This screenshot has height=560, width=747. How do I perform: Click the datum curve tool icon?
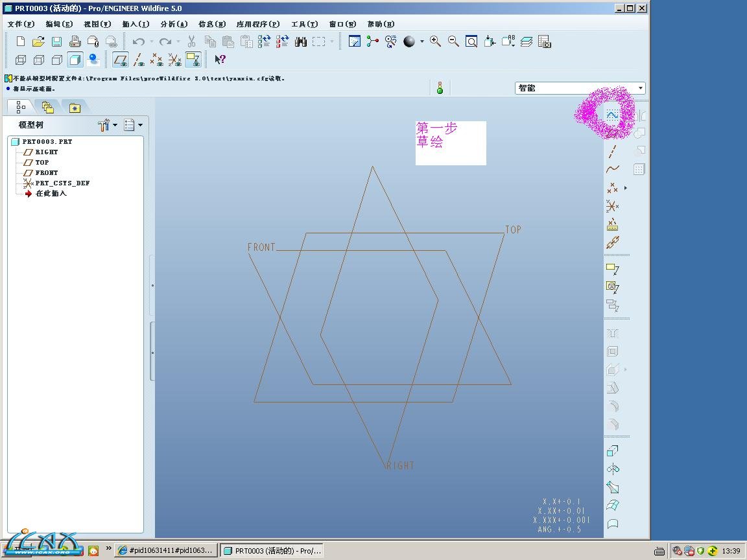click(613, 169)
